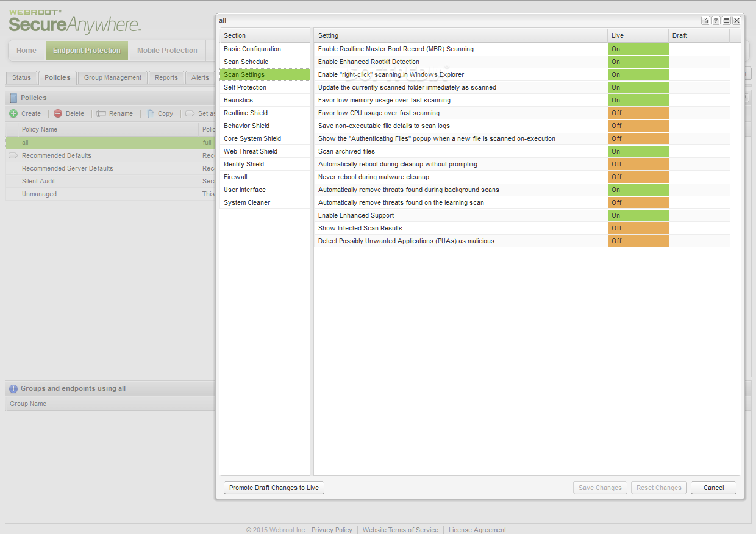Toggle Live value for Favor low CPU usage
This screenshot has height=534, width=756.
click(x=638, y=113)
